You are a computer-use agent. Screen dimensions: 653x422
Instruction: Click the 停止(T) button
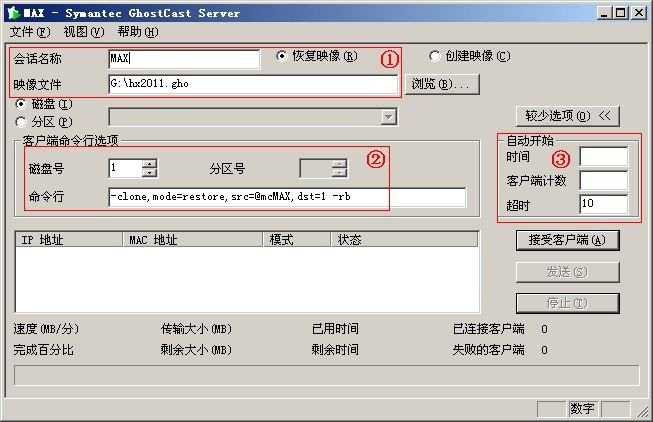(x=568, y=303)
